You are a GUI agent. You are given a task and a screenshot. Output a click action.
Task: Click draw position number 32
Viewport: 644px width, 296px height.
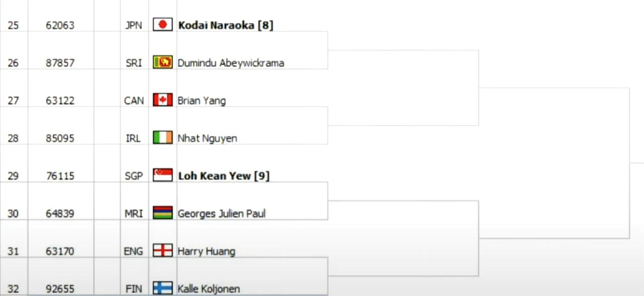(x=13, y=289)
